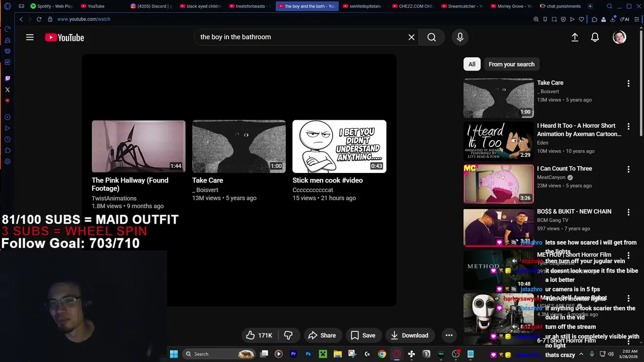Viewport: 644px width, 362px height.
Task: Open Opera taskbar icon
Action: (x=396, y=354)
